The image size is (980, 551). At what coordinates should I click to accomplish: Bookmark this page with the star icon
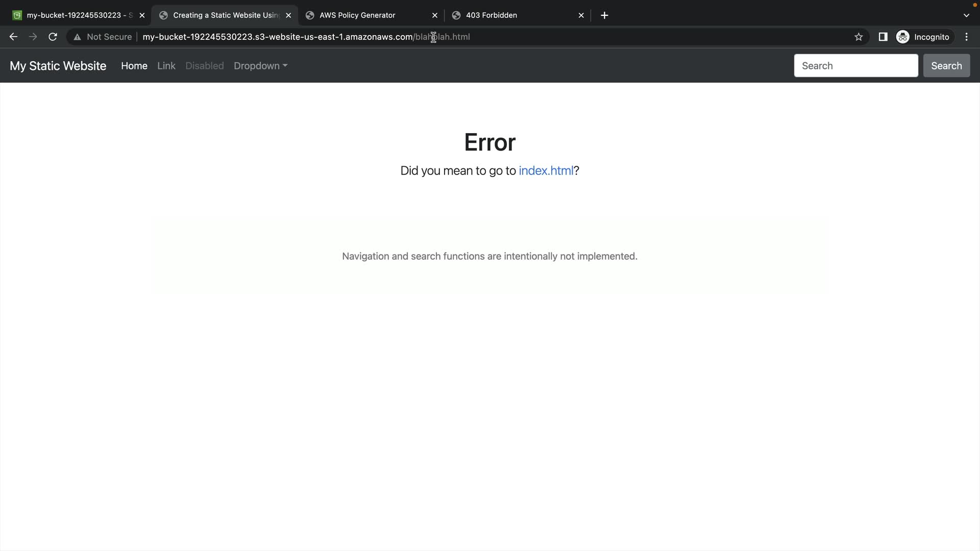point(859,37)
